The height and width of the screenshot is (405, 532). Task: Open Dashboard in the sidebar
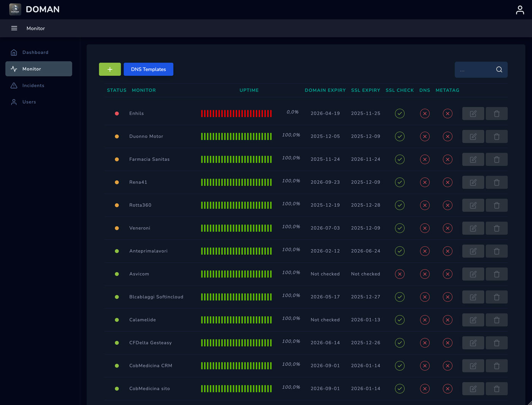tap(35, 52)
